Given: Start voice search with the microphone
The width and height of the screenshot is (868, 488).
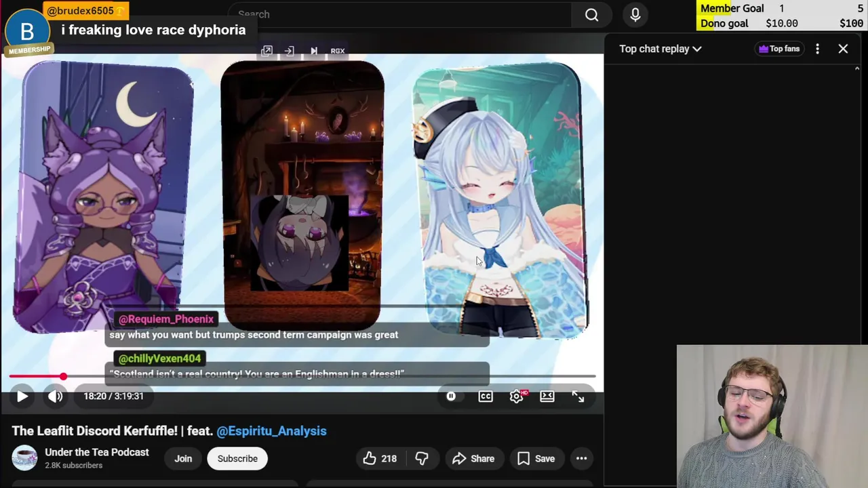Looking at the screenshot, I should click(635, 14).
